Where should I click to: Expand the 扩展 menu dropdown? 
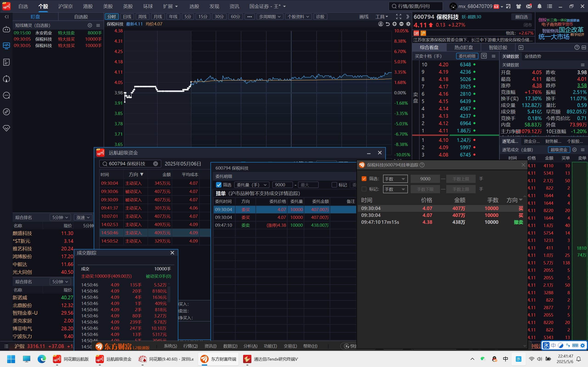[170, 6]
